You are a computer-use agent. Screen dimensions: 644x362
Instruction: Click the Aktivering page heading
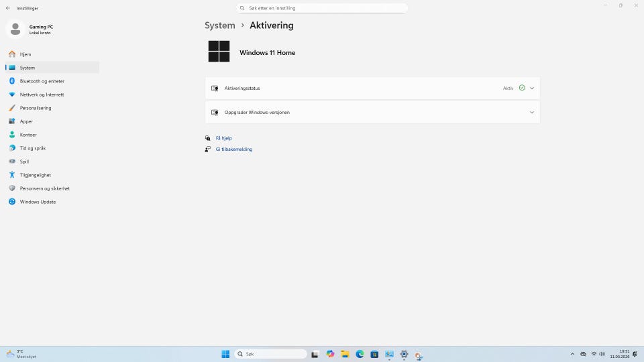(x=272, y=25)
